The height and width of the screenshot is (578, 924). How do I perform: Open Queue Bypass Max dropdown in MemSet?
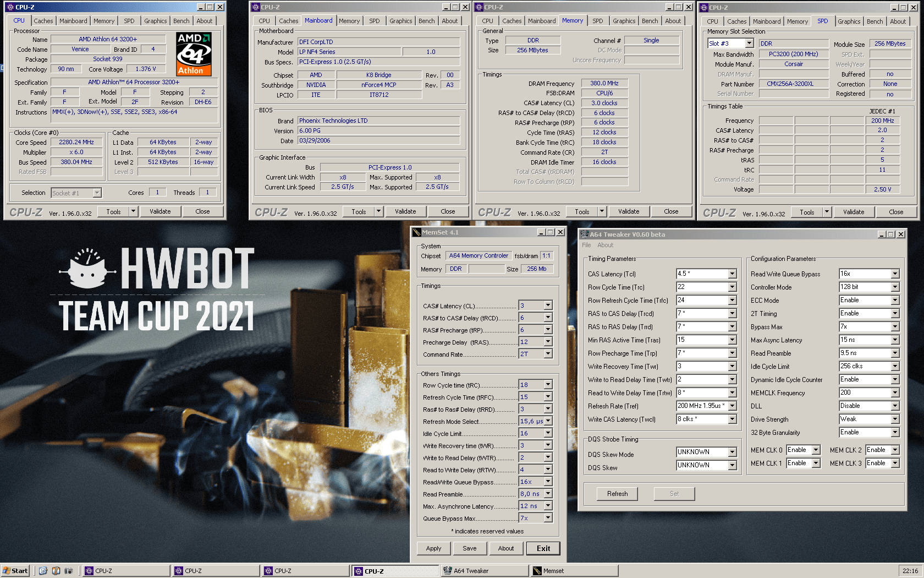548,518
